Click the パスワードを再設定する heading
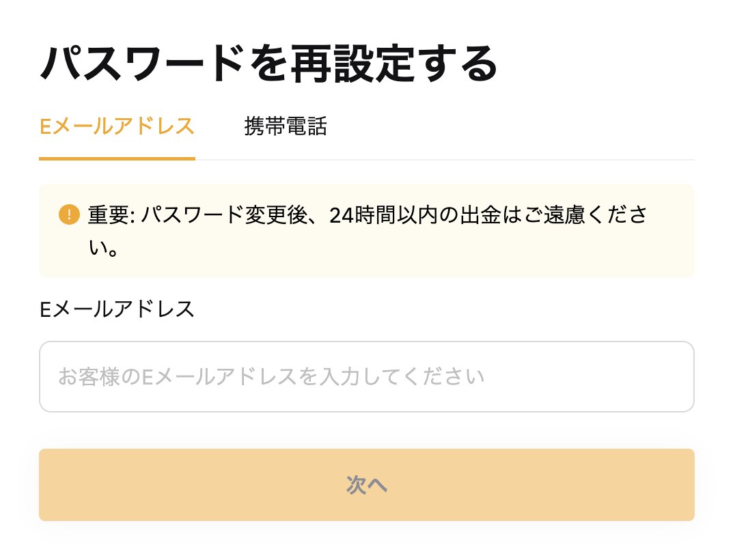The image size is (735, 560). pos(268,64)
